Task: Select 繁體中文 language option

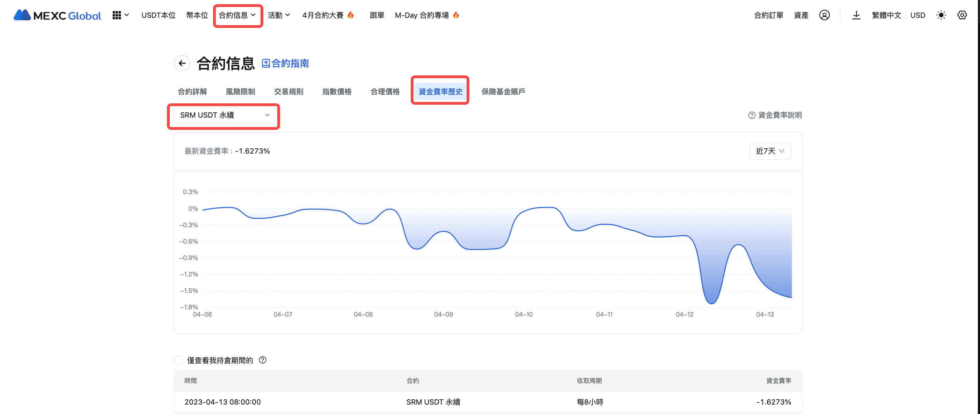Action: [x=886, y=15]
